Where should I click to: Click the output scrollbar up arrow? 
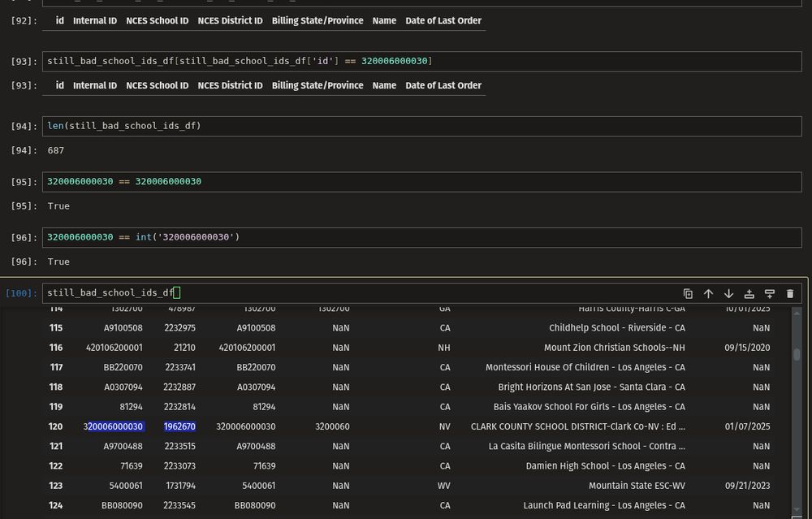[797, 313]
